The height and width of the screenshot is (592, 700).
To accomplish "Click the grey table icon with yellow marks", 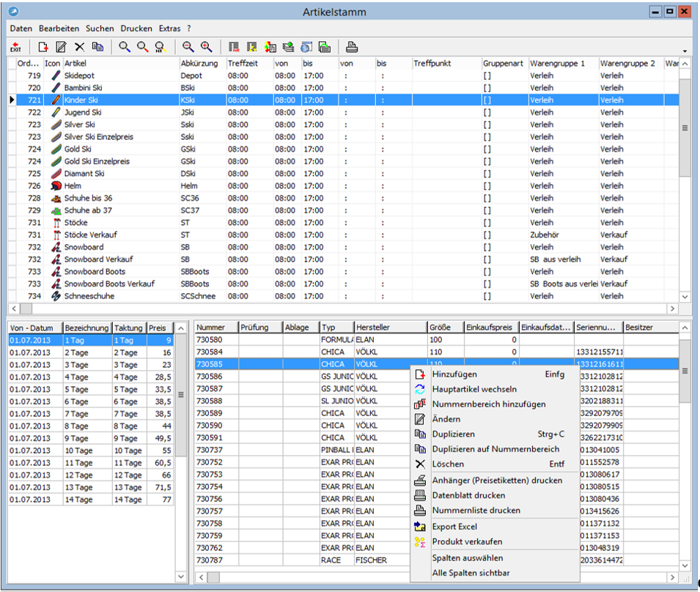I will pos(252,47).
